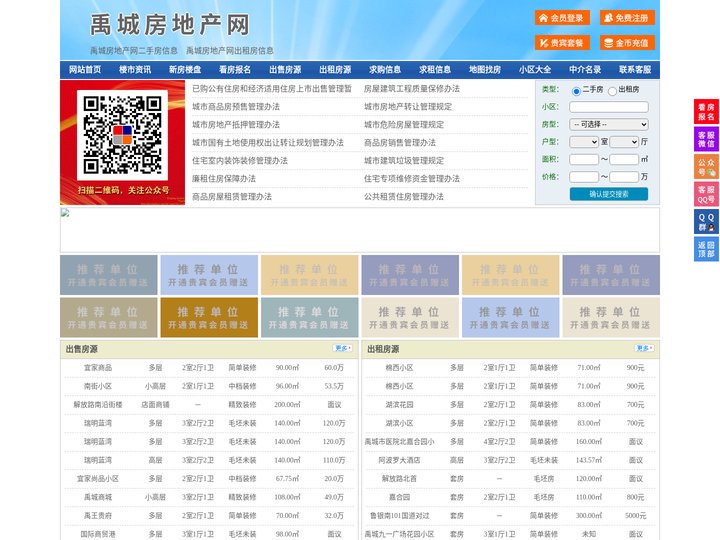The width and height of the screenshot is (720, 540).
Task: Open link 城市建筑垃圾管理规定
Action: (x=404, y=161)
